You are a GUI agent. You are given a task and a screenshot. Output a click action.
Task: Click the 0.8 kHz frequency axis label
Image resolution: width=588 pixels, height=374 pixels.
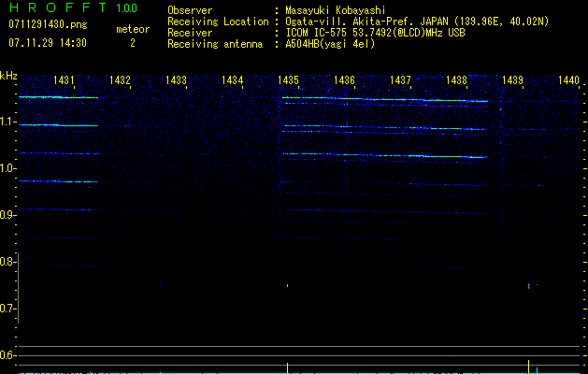coord(7,262)
